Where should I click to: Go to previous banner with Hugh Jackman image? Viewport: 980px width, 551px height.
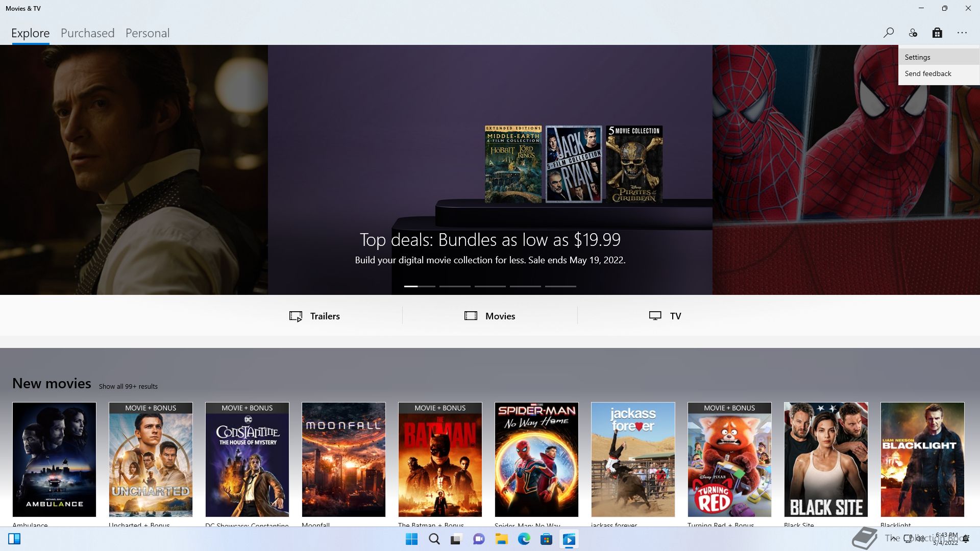pyautogui.click(x=134, y=170)
